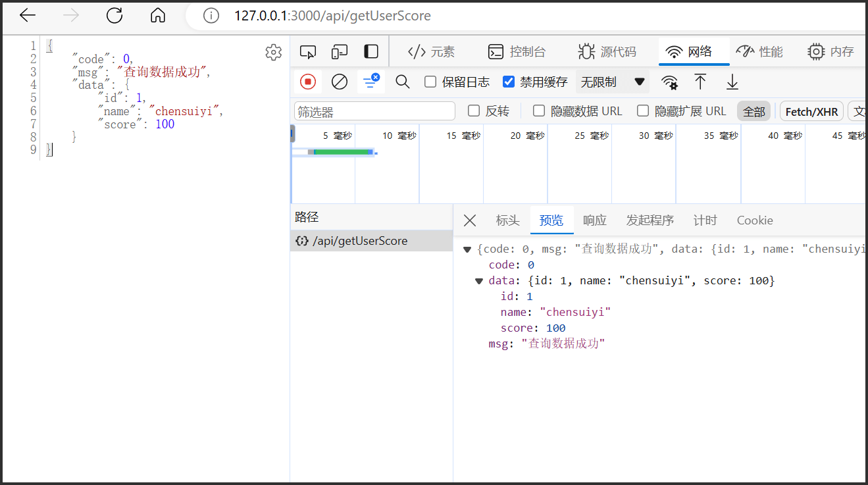Switch to the 元素 panel tab

pyautogui.click(x=431, y=51)
